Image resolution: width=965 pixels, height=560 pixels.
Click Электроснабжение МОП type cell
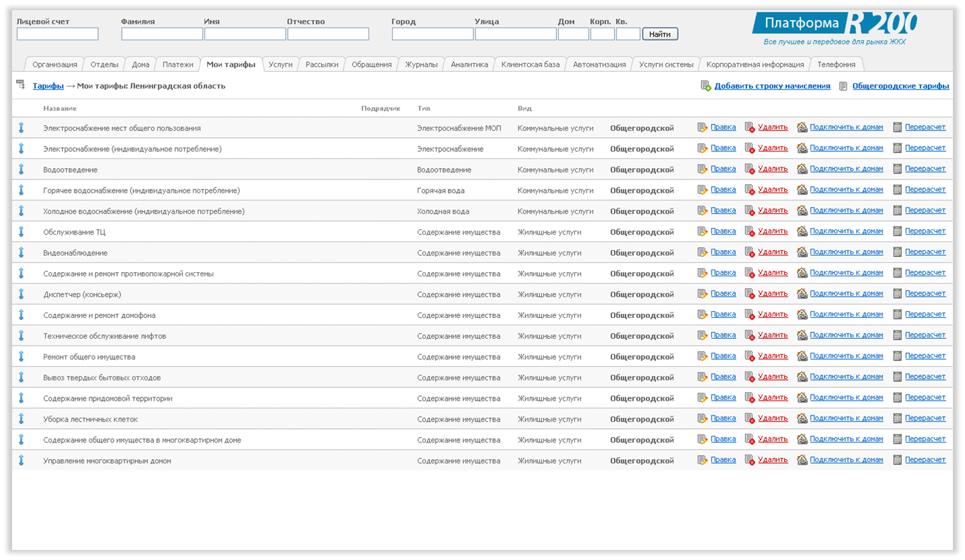pyautogui.click(x=459, y=128)
